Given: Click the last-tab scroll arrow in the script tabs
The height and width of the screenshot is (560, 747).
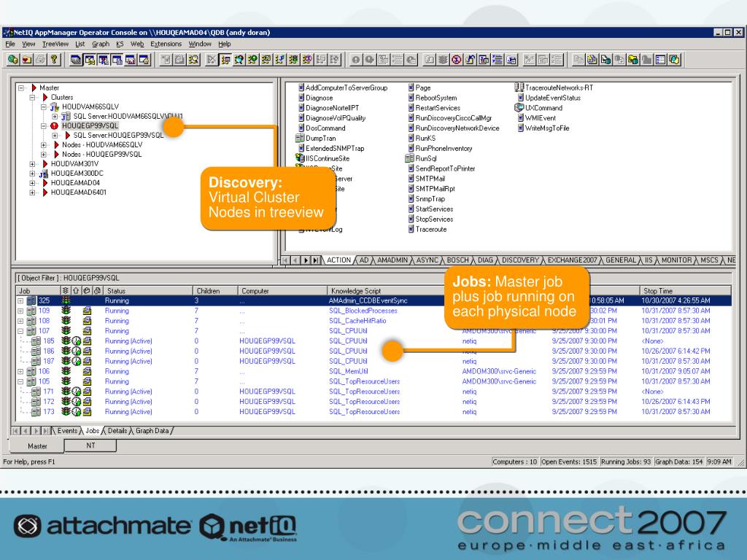Looking at the screenshot, I should (317, 260).
